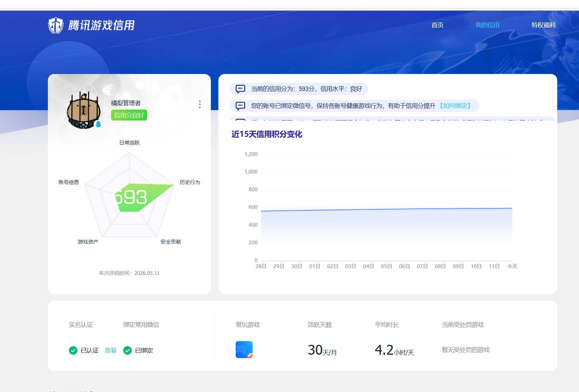
Task: Click the green check beside 已认证
Action: tap(73, 350)
